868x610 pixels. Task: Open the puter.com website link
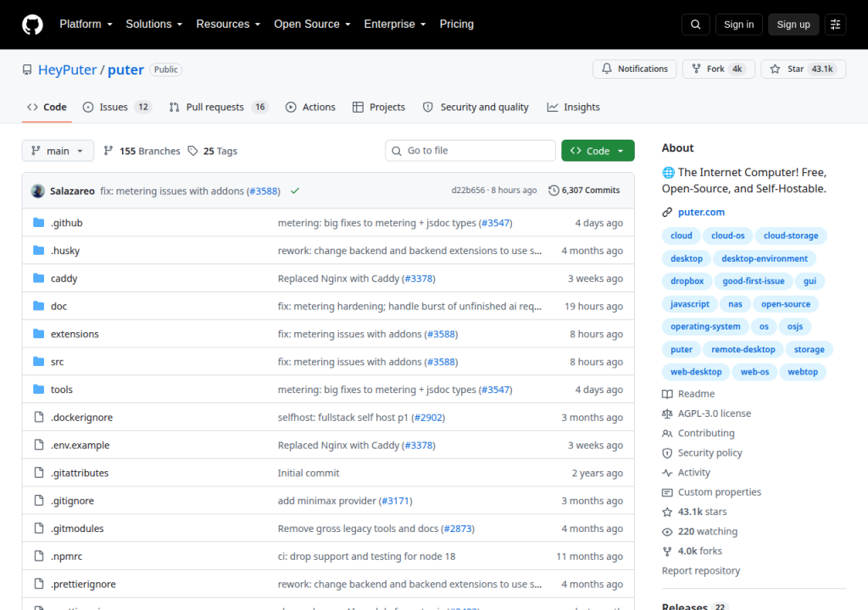pyautogui.click(x=701, y=212)
